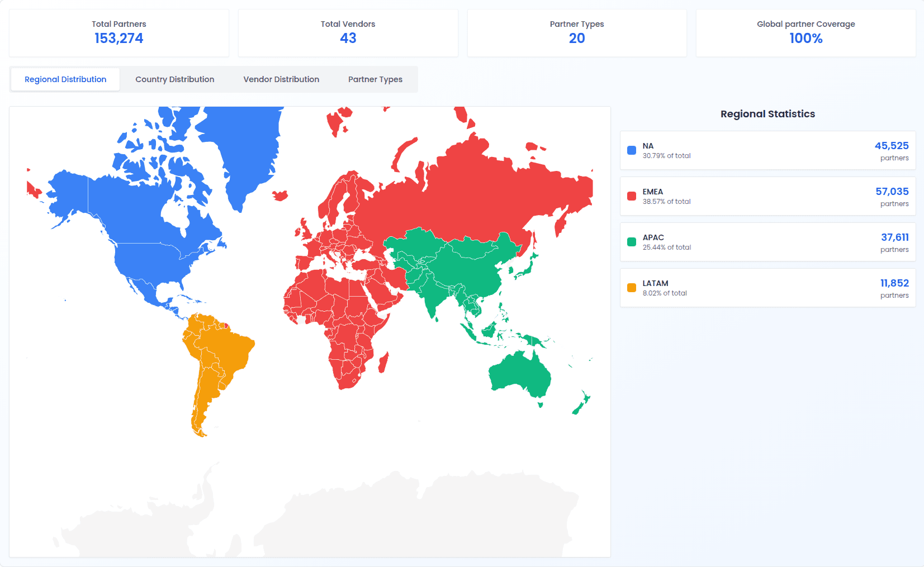
Task: Click the green APAC legend square
Action: coord(631,241)
